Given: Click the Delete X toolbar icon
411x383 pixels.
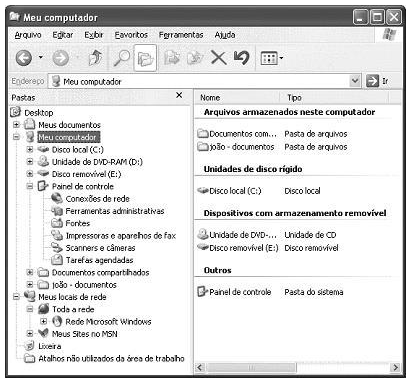Looking at the screenshot, I should [218, 58].
